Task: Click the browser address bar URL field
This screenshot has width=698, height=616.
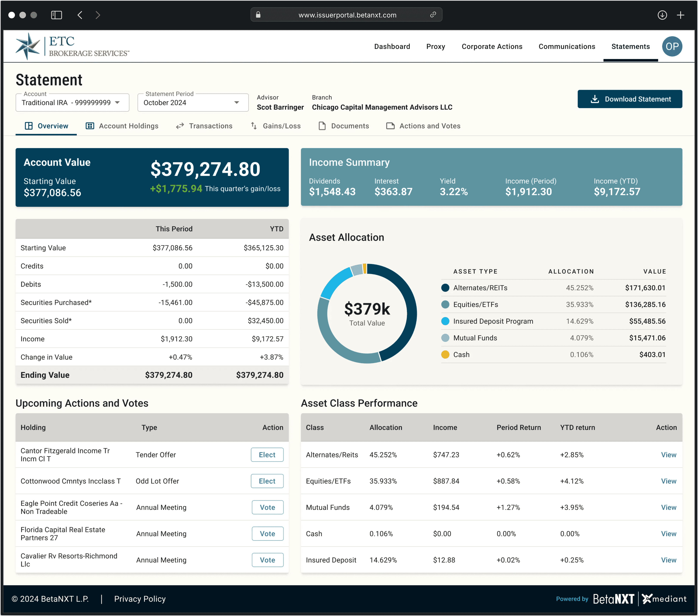Action: click(x=347, y=15)
